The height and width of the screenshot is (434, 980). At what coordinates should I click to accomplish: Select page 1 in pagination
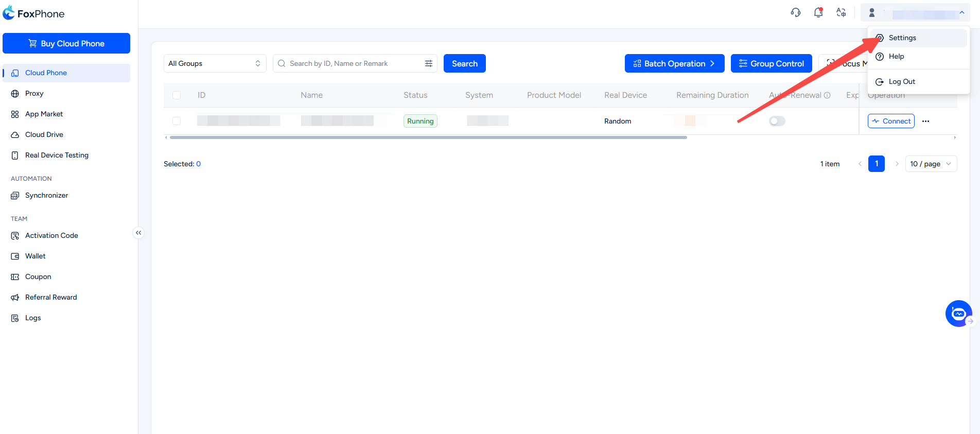coord(877,164)
